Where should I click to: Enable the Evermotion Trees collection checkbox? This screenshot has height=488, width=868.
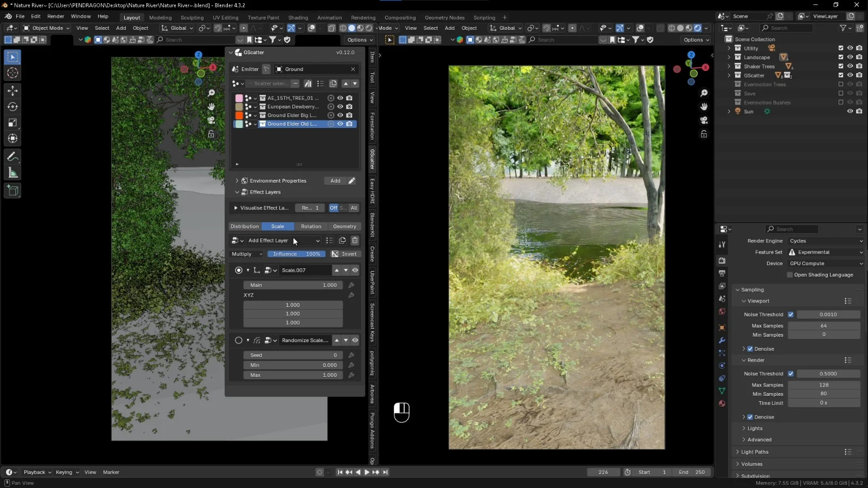(x=840, y=84)
